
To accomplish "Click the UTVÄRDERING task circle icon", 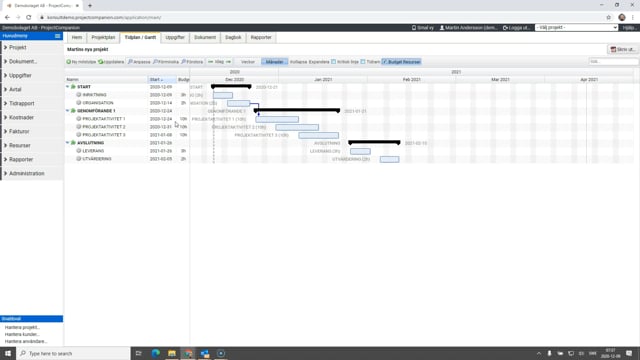I will point(79,159).
